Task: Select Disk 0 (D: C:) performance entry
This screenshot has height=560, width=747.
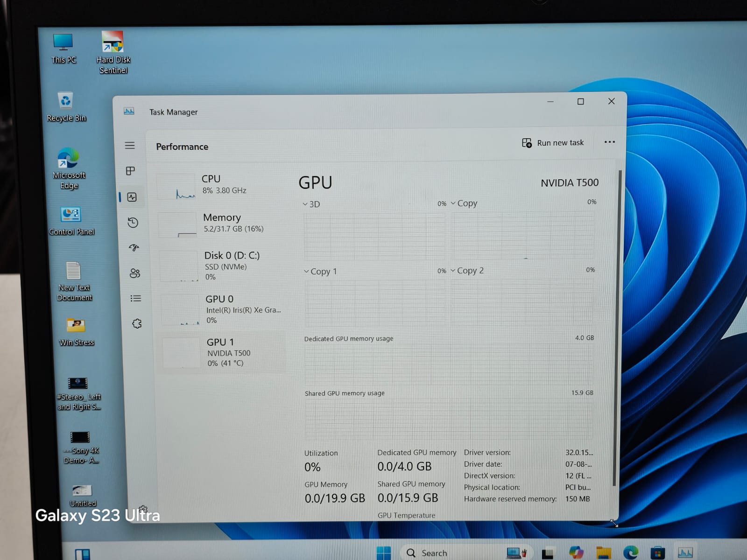Action: tap(222, 266)
